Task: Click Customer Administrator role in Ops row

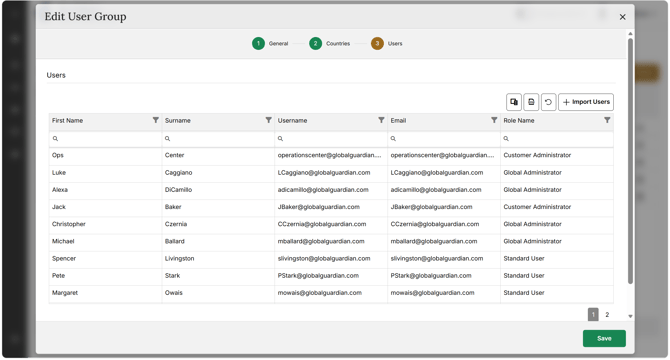Action: [537, 155]
